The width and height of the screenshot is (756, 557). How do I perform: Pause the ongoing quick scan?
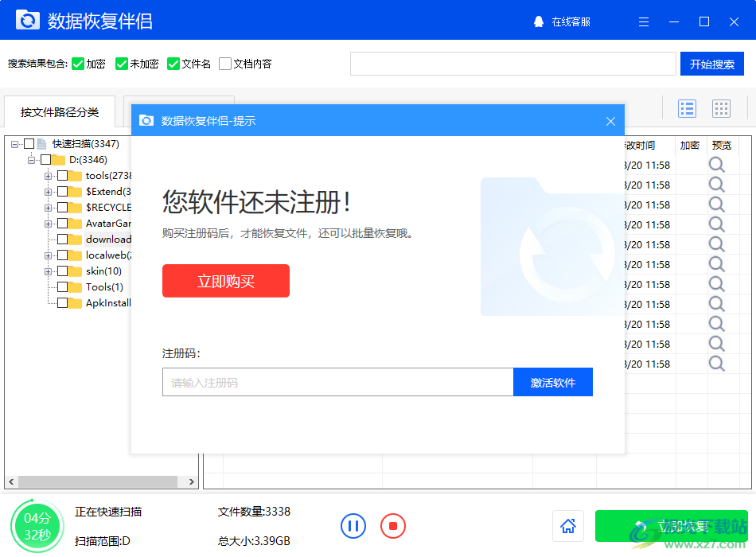point(353,526)
